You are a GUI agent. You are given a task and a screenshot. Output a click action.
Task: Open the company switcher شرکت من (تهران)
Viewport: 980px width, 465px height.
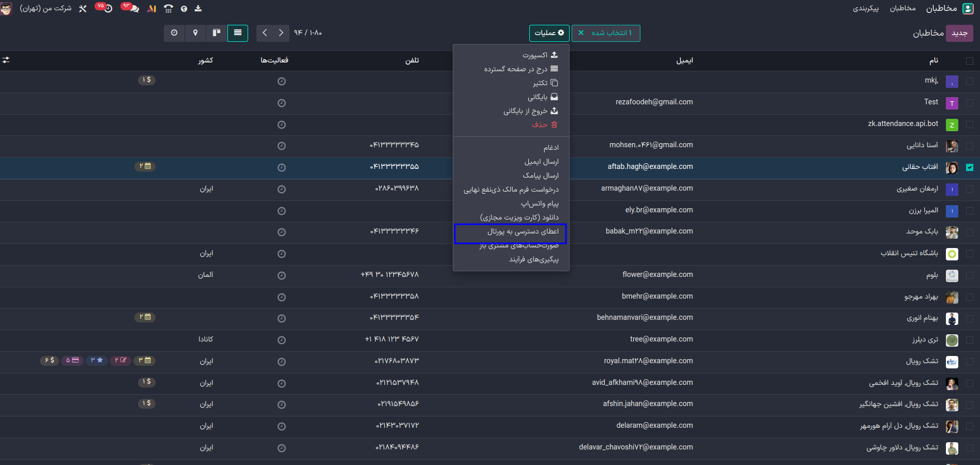pyautogui.click(x=45, y=8)
